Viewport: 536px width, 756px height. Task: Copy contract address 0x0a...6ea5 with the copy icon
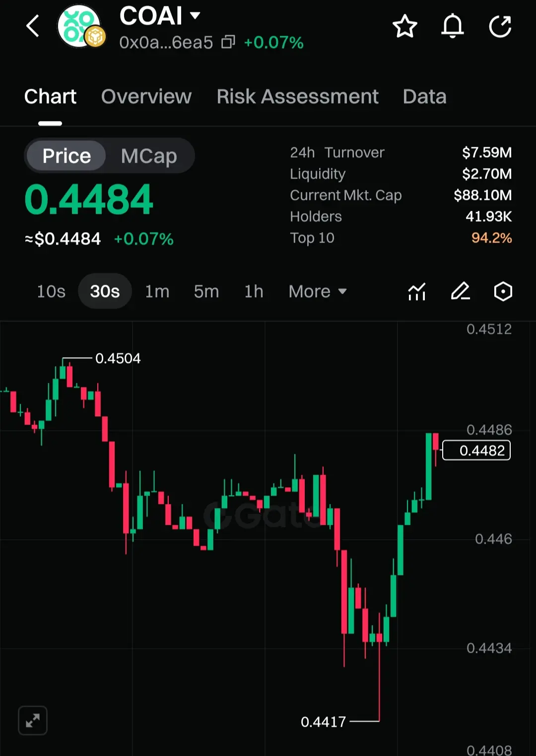click(x=228, y=42)
